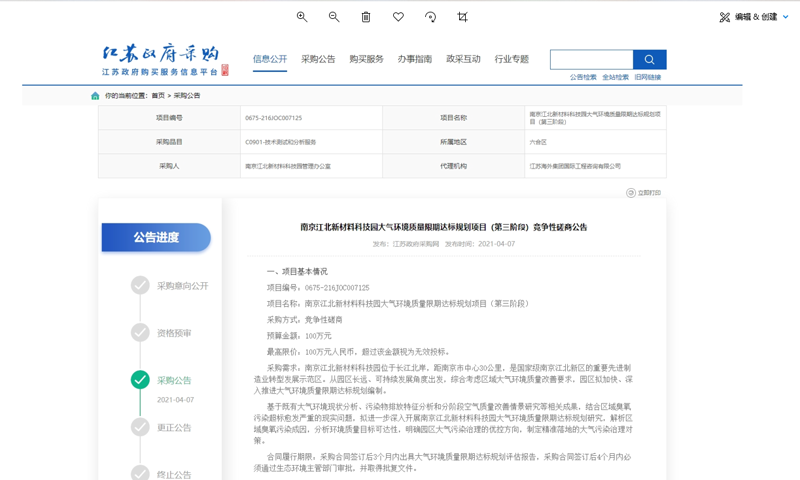
Task: Click 采购公告 in the breadcrumb path
Action: pyautogui.click(x=187, y=95)
